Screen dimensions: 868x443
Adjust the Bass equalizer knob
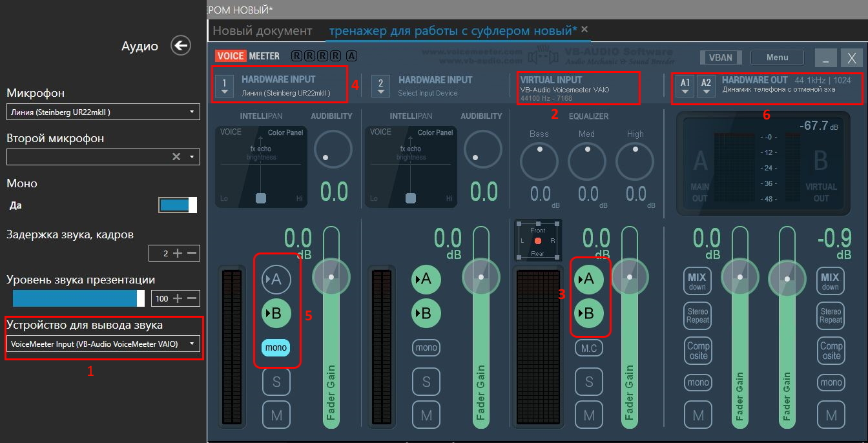coord(539,161)
